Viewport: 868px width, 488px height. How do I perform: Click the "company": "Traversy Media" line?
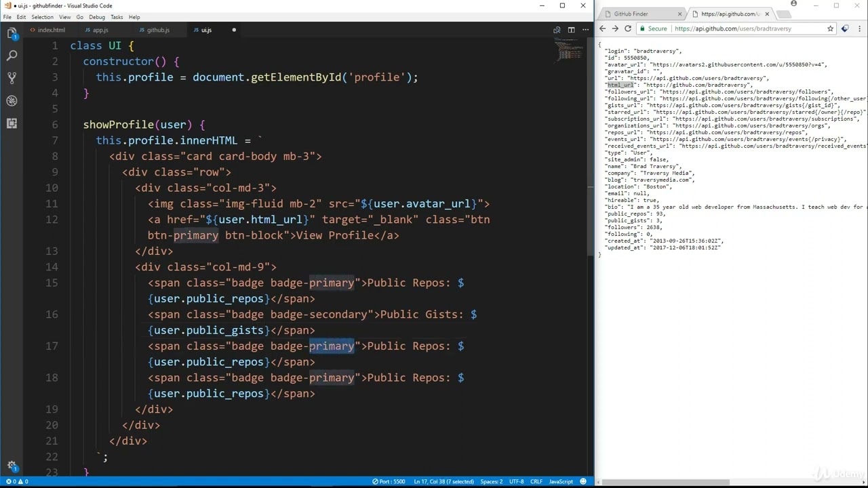click(650, 173)
